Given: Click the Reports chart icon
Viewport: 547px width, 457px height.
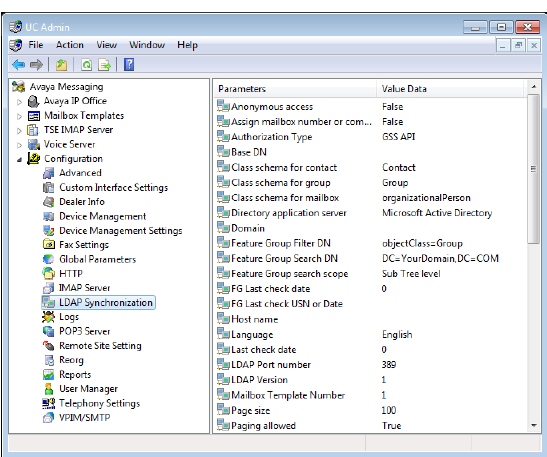Looking at the screenshot, I should point(48,375).
